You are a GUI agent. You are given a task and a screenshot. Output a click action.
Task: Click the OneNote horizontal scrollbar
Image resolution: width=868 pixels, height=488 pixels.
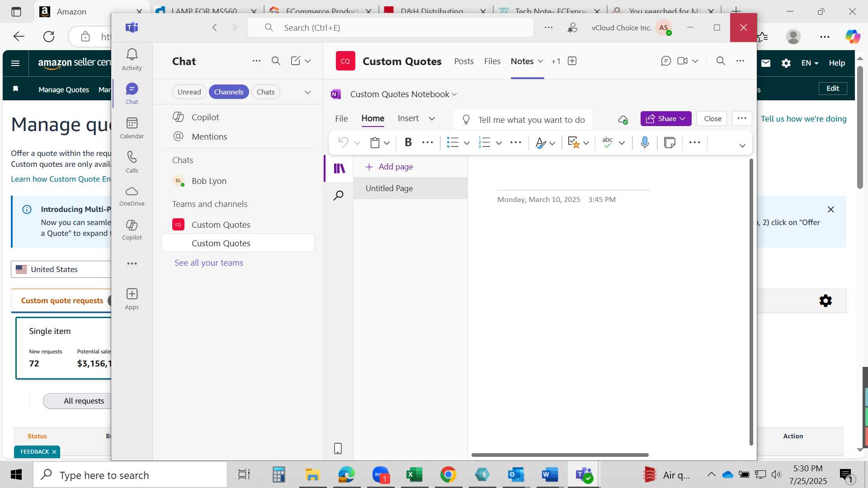[x=560, y=455]
